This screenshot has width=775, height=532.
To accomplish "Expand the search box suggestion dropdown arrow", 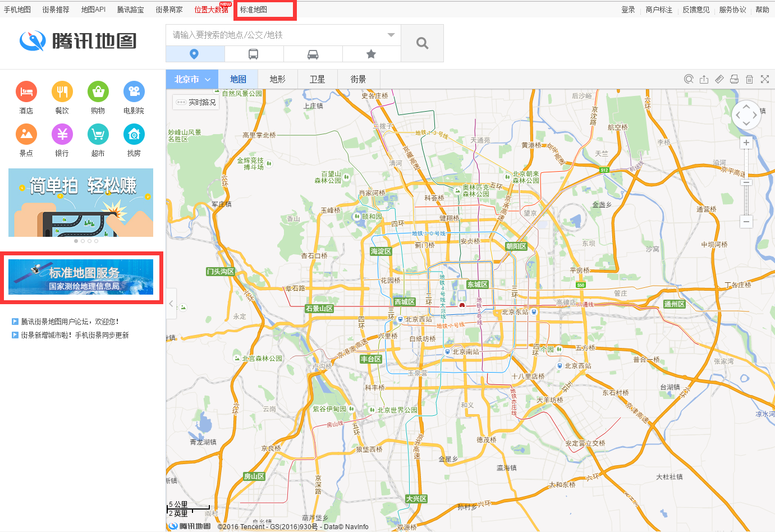I will tap(391, 35).
